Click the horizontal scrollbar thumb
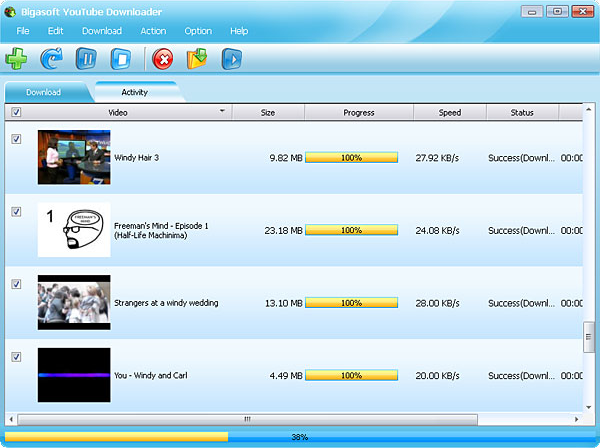The width and height of the screenshot is (600, 448). click(x=248, y=419)
